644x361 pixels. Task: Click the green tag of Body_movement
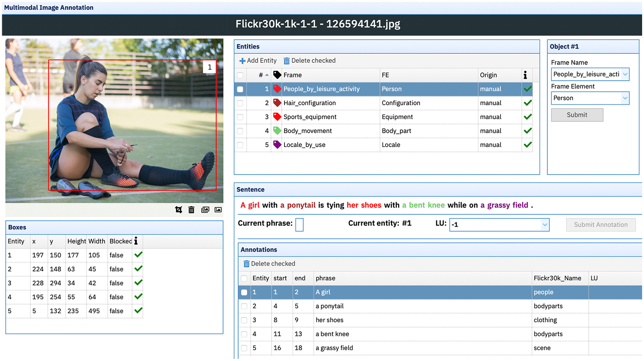(x=277, y=131)
